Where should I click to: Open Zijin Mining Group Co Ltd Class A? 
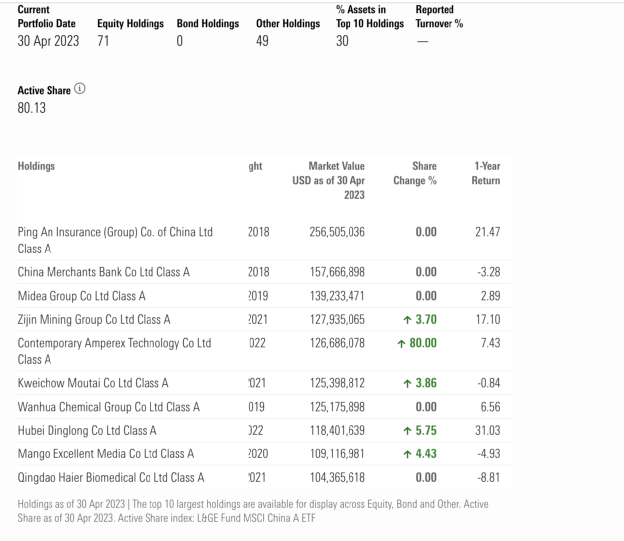click(94, 319)
